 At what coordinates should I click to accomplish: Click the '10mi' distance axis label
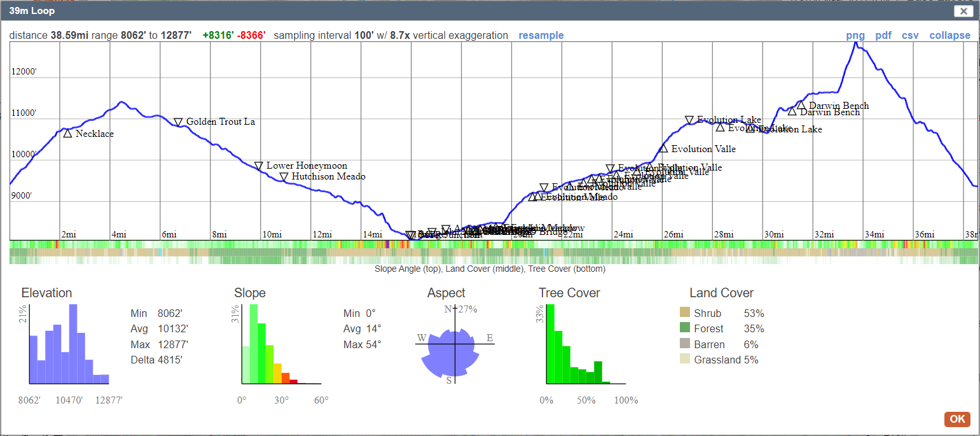[x=272, y=235]
